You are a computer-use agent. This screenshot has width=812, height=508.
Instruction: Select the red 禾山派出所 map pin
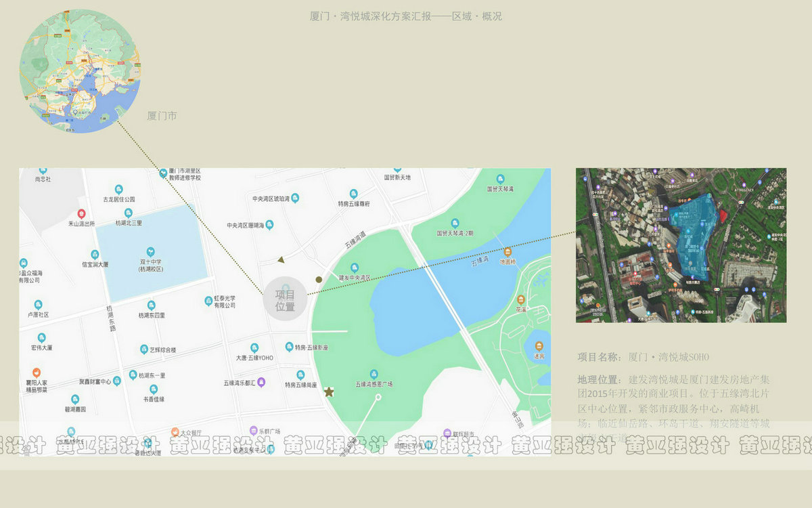tap(81, 214)
